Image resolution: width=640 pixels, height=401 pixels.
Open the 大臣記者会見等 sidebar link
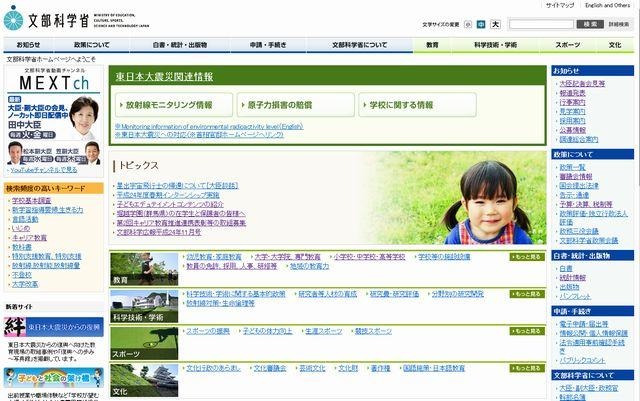(582, 84)
